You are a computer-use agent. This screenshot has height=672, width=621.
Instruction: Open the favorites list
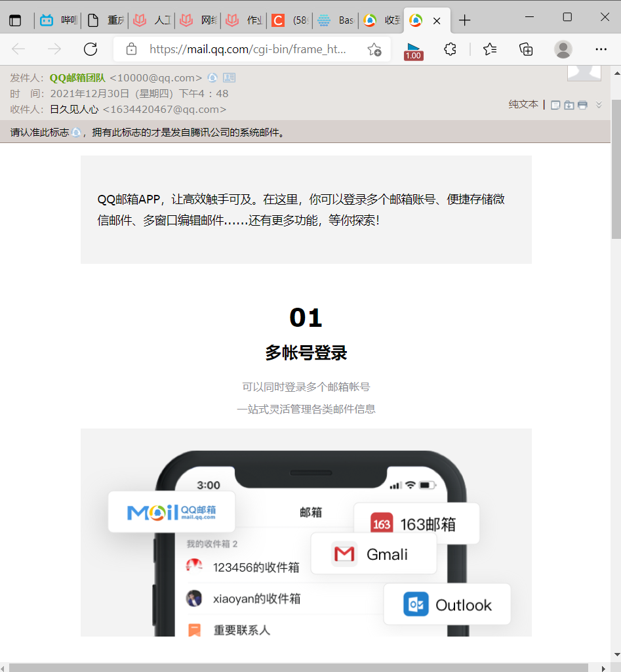(x=489, y=49)
